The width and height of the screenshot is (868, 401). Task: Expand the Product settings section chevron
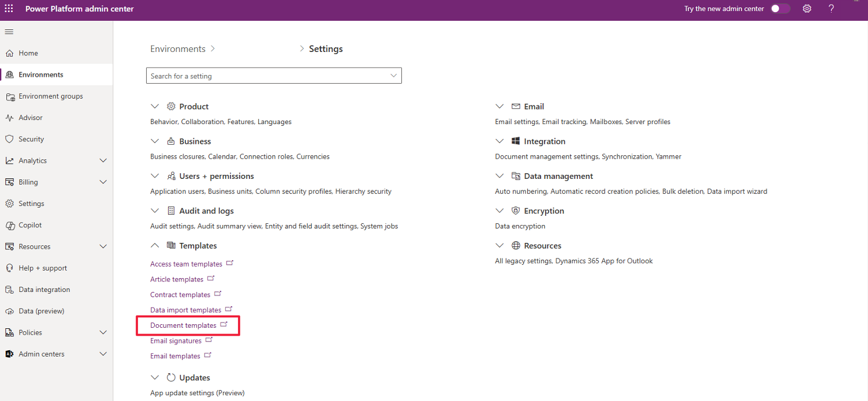154,107
